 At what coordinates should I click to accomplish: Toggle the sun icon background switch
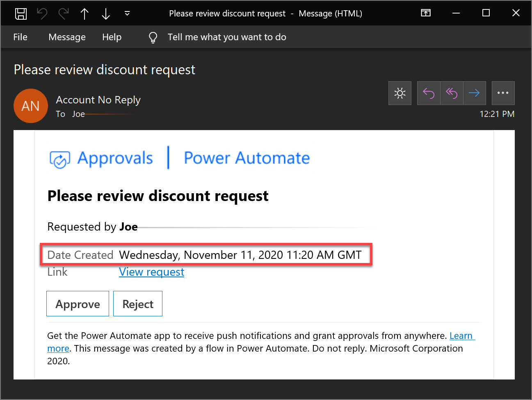pyautogui.click(x=400, y=93)
